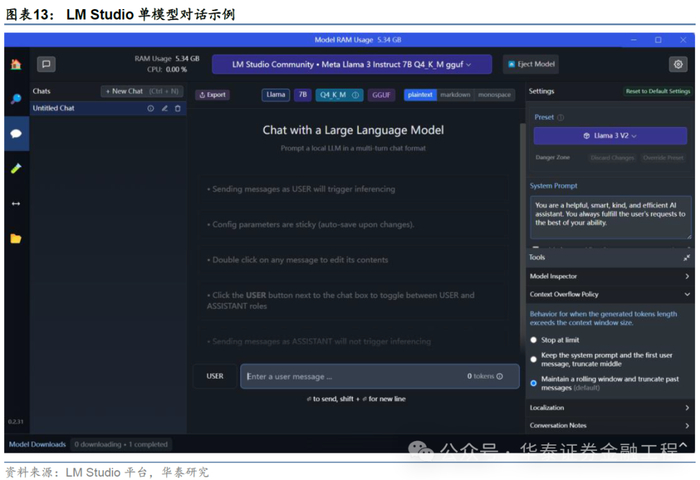Click the token count info icon
The image size is (700, 480).
[500, 376]
